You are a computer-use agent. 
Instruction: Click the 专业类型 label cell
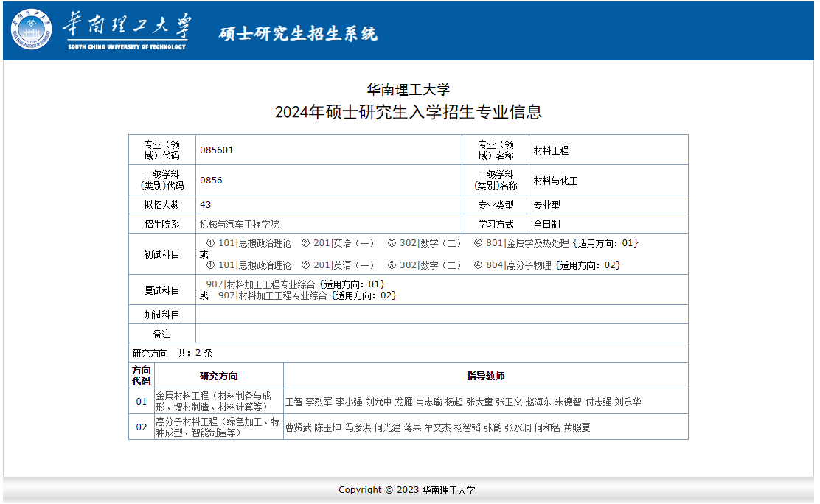coord(496,205)
